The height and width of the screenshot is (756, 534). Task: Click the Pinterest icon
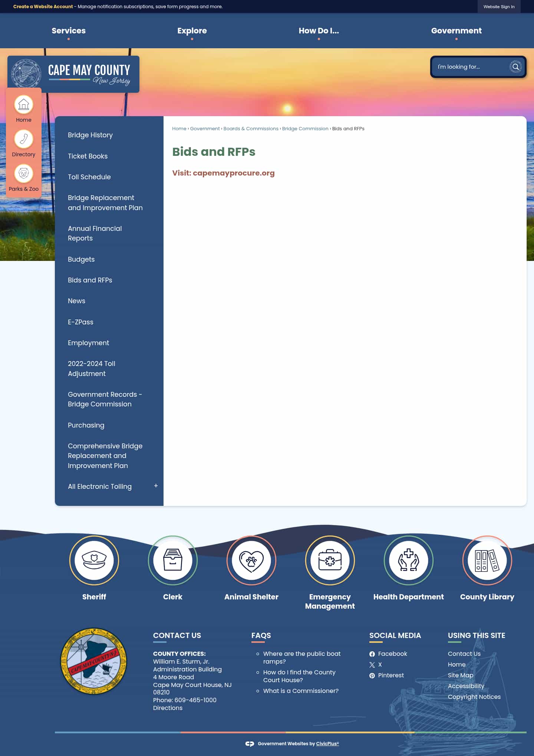(372, 675)
